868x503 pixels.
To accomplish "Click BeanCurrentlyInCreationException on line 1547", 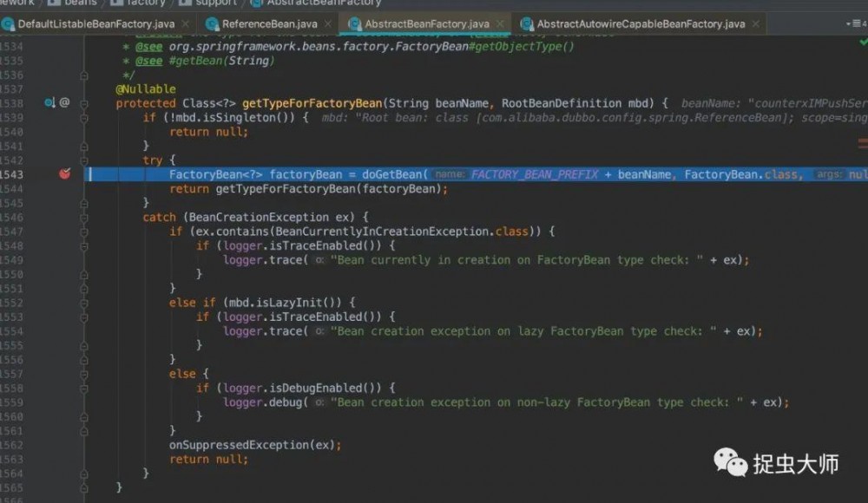I will pos(382,232).
